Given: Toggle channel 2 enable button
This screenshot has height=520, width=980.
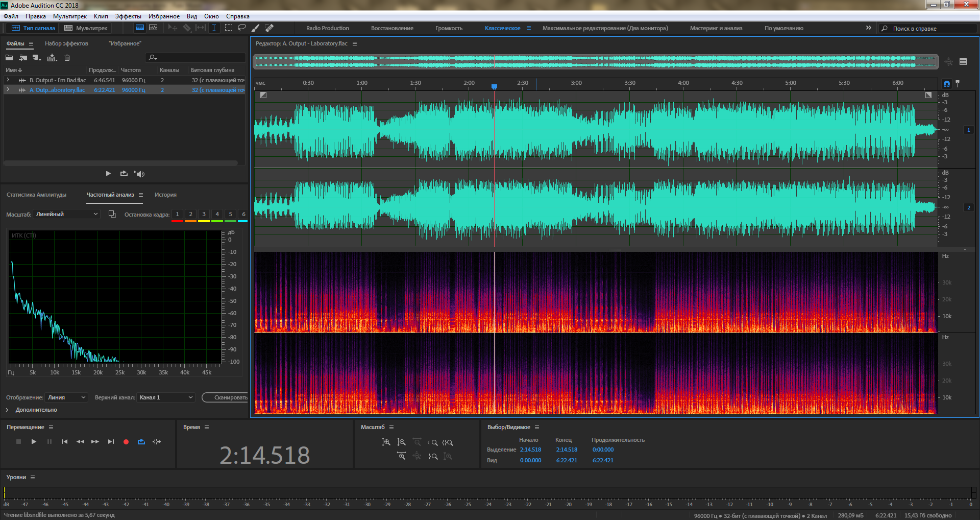Looking at the screenshot, I should pyautogui.click(x=968, y=207).
